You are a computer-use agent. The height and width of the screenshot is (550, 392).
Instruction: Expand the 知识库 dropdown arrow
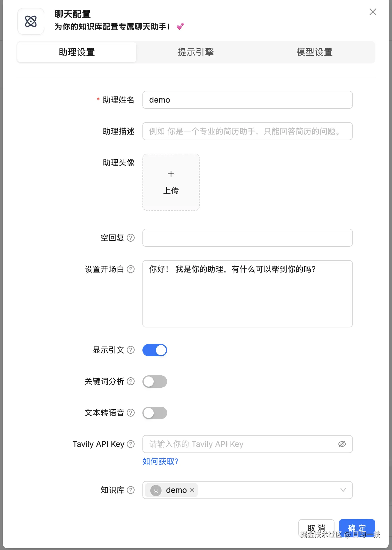pos(343,490)
